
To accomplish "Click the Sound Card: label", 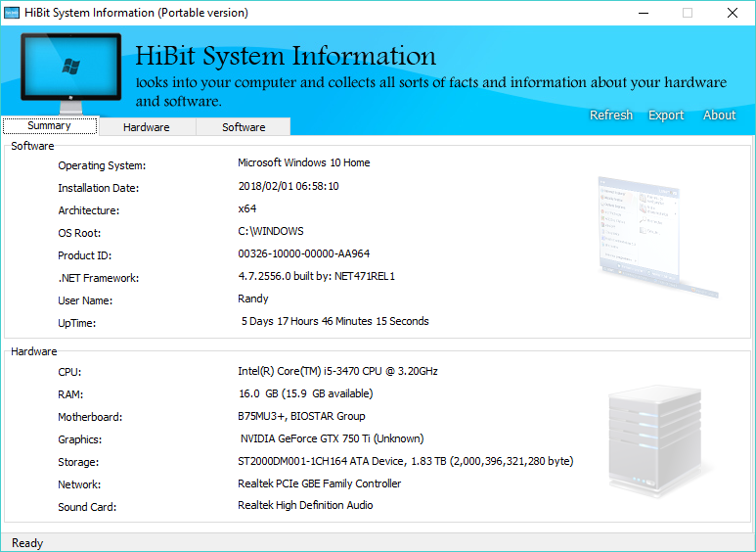I will 87,507.
